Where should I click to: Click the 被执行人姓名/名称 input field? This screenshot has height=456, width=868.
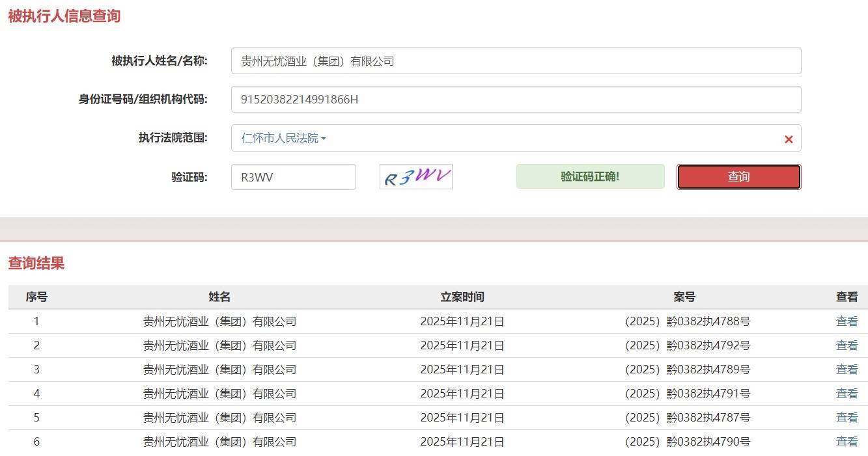coord(516,61)
